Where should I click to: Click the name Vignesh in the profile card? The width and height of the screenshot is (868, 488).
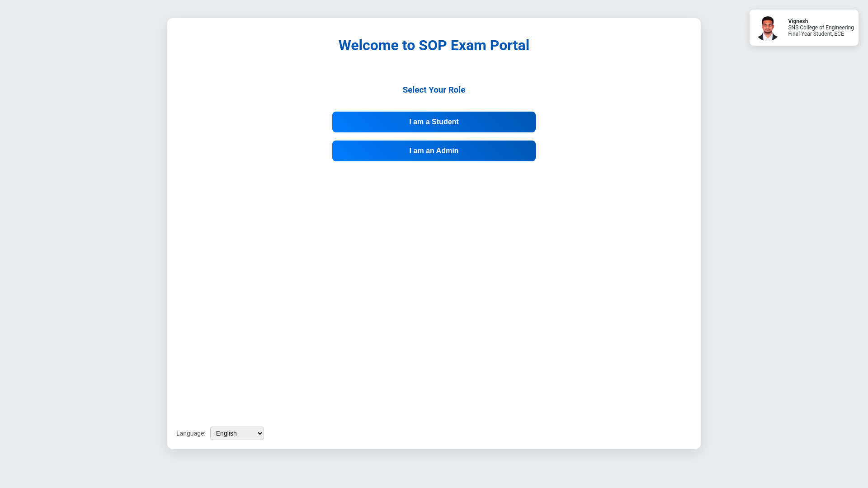coord(798,21)
